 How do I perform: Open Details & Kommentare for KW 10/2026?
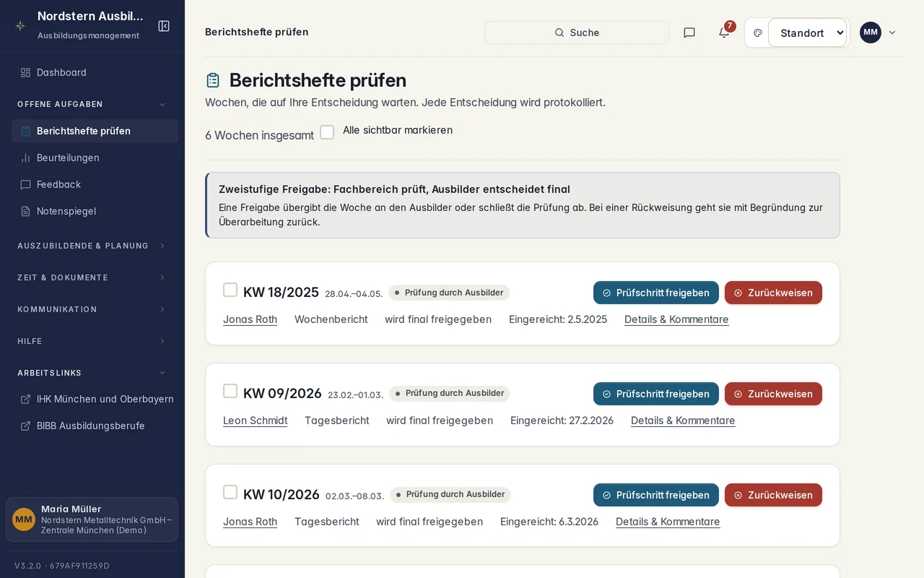coord(668,522)
